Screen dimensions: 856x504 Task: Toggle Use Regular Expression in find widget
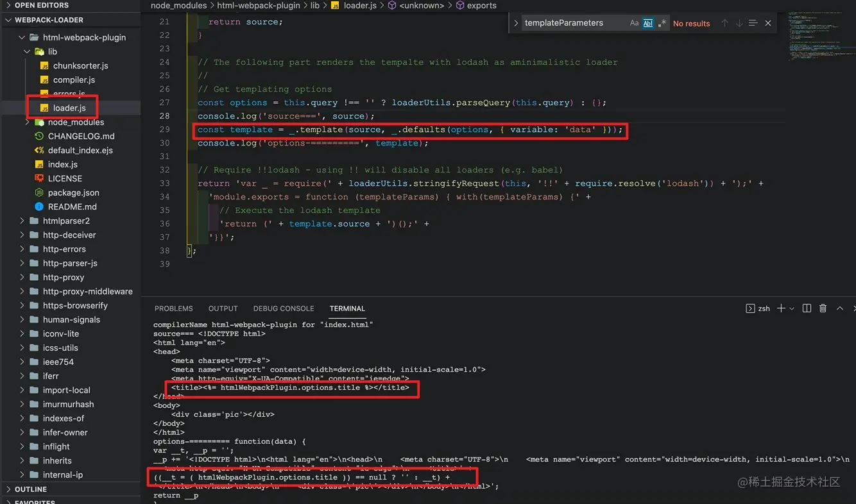[662, 23]
